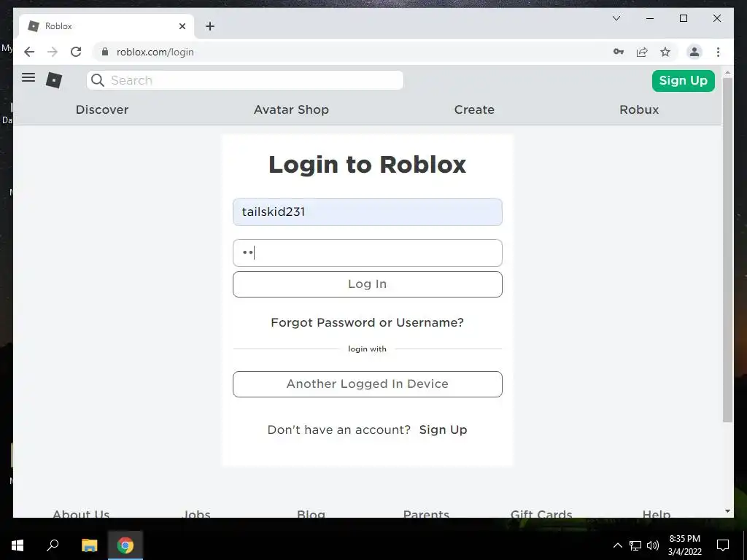This screenshot has width=747, height=560.
Task: Click the Chrome taskbar icon
Action: point(125,545)
